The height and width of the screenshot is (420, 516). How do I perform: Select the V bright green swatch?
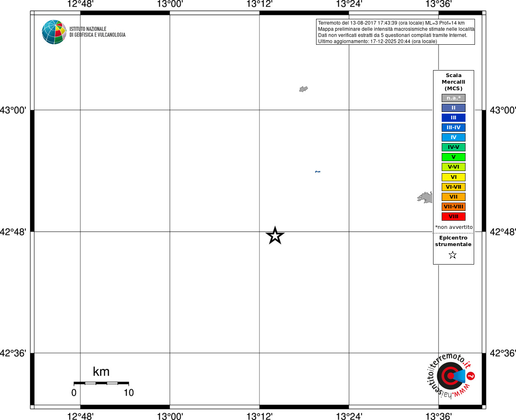coord(454,157)
